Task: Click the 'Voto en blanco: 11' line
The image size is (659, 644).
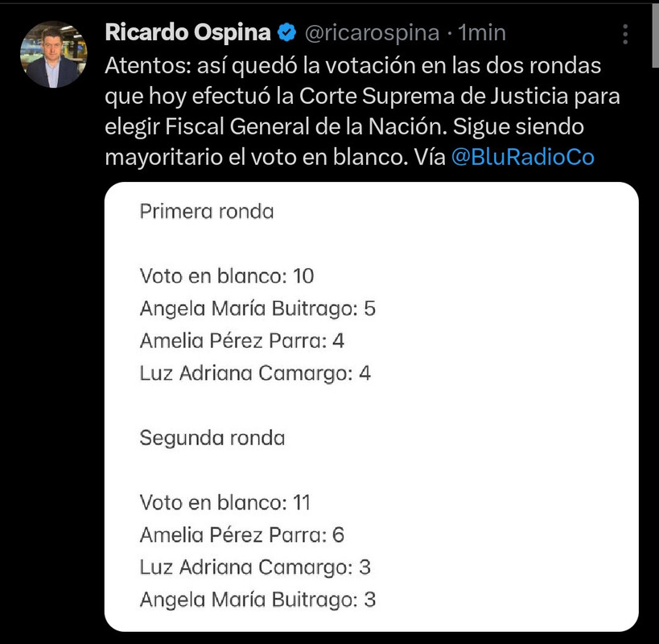Action: click(x=225, y=503)
